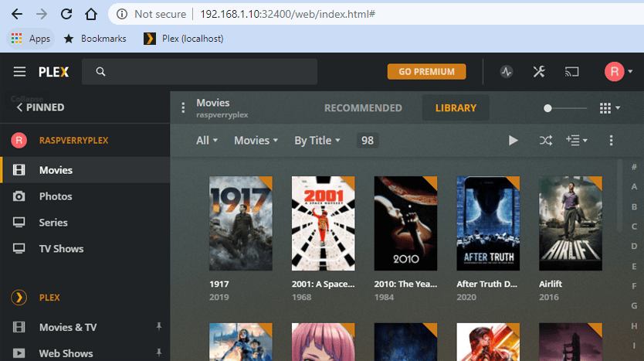This screenshot has height=361, width=644.
Task: Open the Activity pulse icon
Action: point(507,72)
